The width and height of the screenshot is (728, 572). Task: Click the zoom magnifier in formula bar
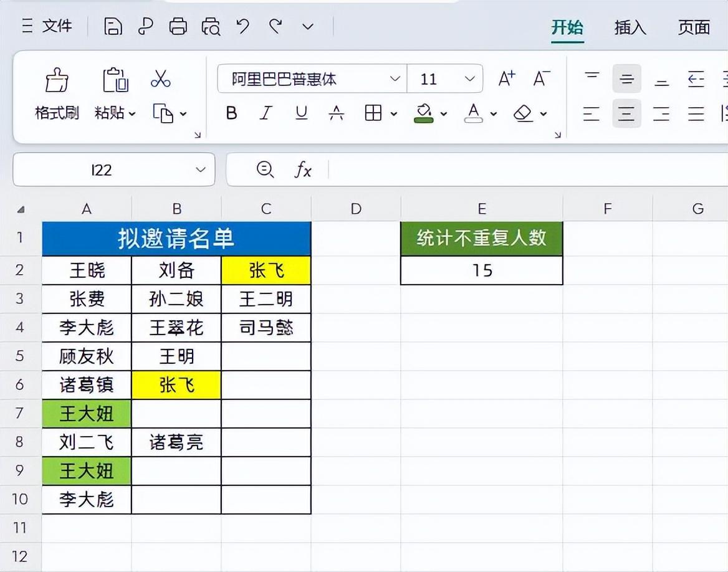[265, 169]
